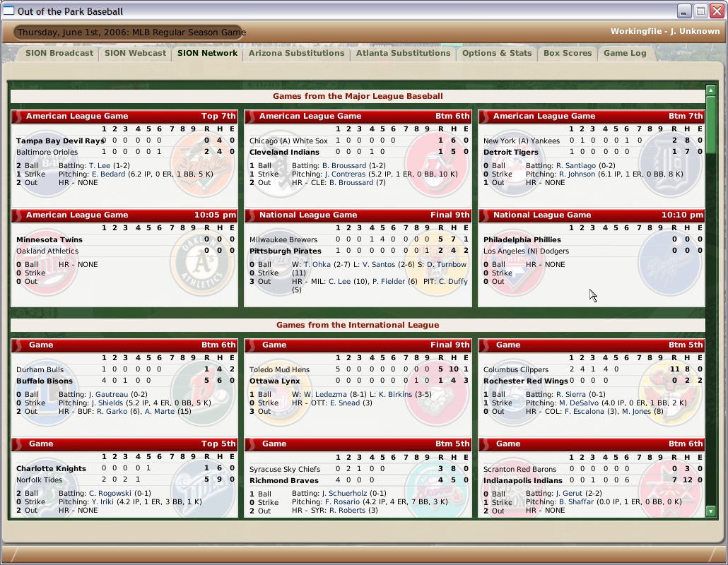The image size is (728, 565).
Task: Click the Ottawa Lynx team name
Action: (274, 381)
